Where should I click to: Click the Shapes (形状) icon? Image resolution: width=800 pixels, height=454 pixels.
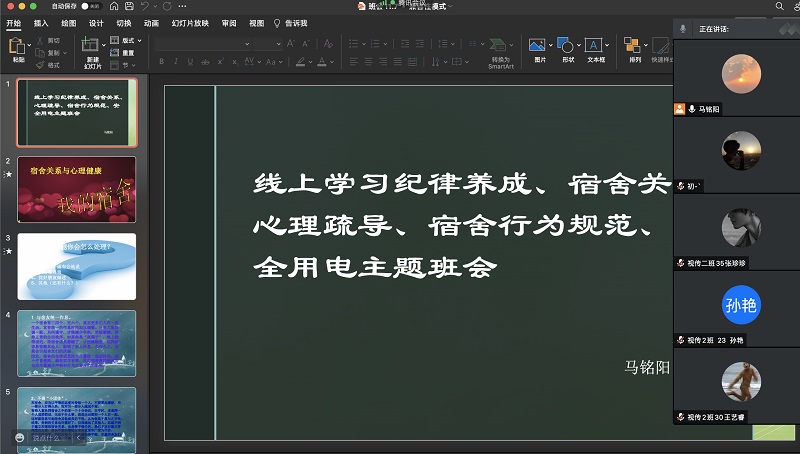[567, 46]
